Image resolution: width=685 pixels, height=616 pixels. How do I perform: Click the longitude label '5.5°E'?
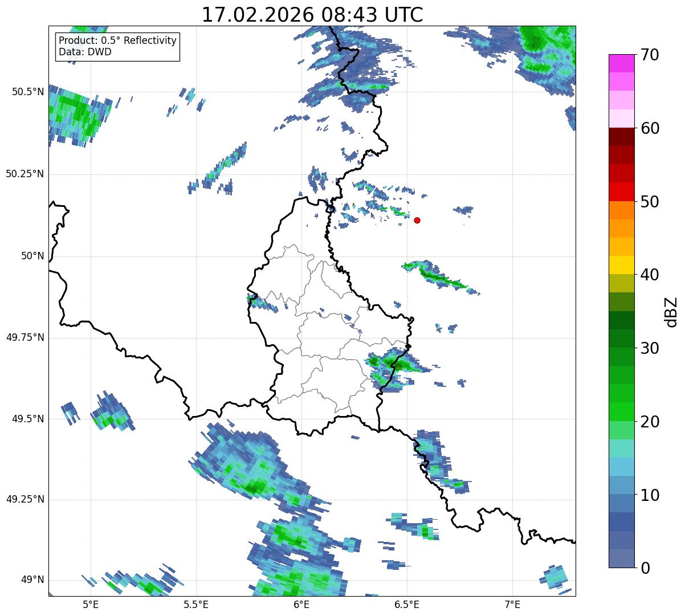click(x=196, y=604)
